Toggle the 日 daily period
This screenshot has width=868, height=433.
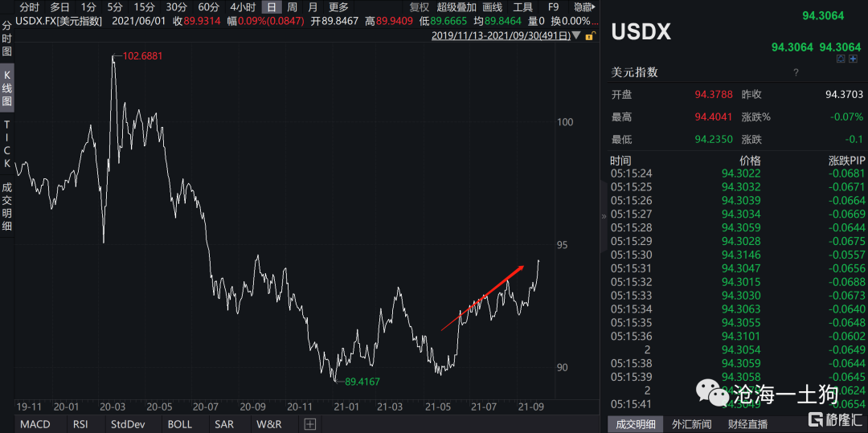tap(271, 7)
